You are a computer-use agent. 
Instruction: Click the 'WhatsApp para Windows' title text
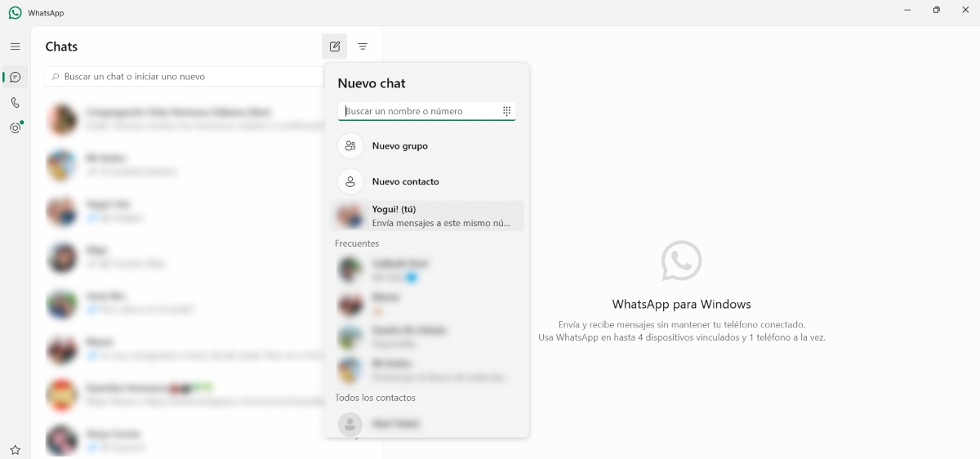pos(681,304)
